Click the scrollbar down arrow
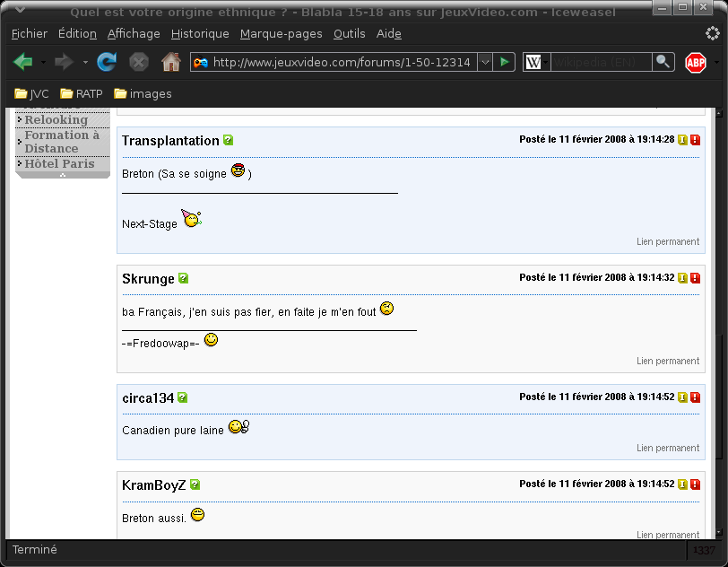 [x=719, y=533]
